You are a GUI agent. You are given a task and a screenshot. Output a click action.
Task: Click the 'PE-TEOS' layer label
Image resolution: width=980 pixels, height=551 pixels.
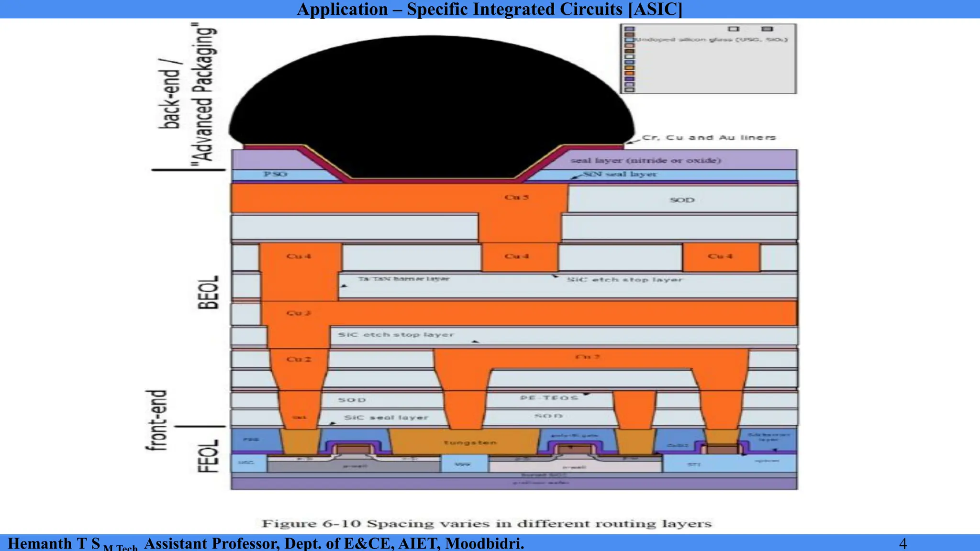(x=549, y=398)
